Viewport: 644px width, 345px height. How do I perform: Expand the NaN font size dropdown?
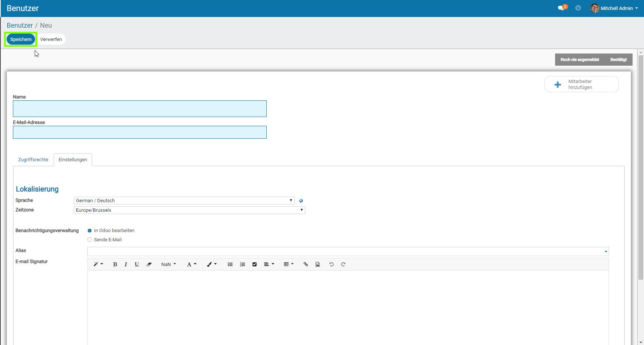[169, 264]
